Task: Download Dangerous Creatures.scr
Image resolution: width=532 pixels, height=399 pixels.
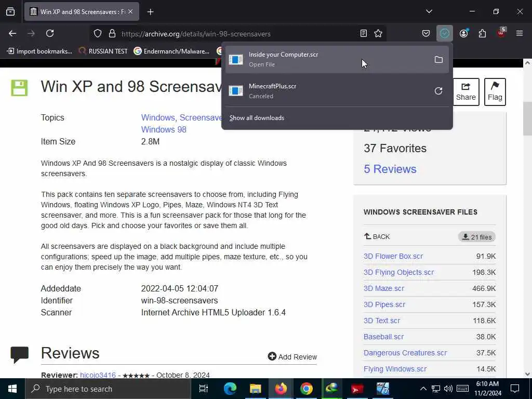Action: point(405,353)
